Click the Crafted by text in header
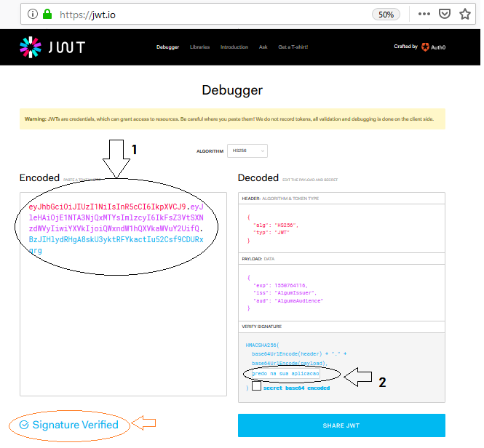This screenshot has width=484, height=448. click(x=405, y=47)
